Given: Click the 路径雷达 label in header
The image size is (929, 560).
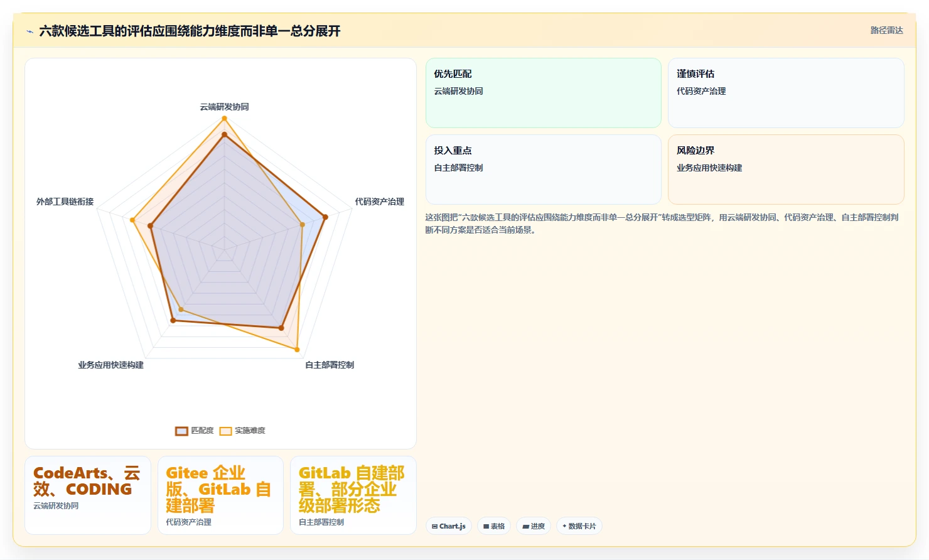Looking at the screenshot, I should (x=886, y=30).
